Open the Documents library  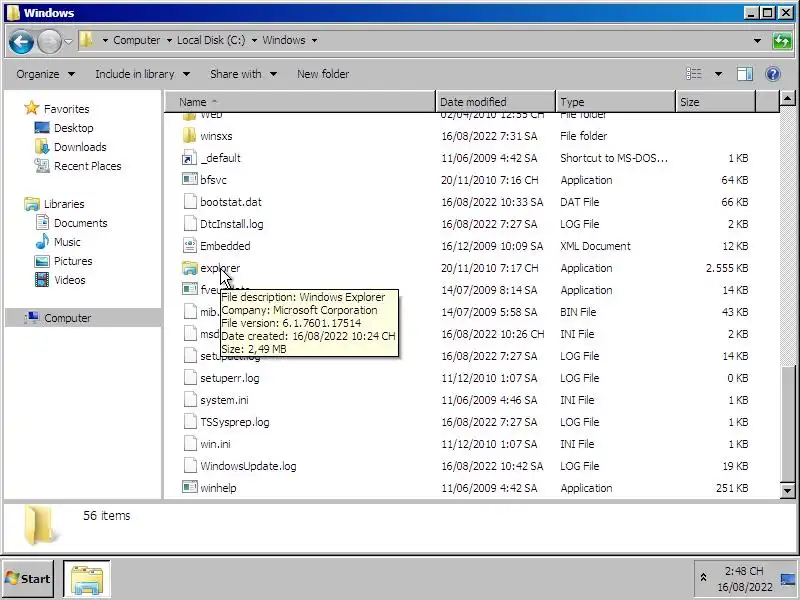coord(81,223)
